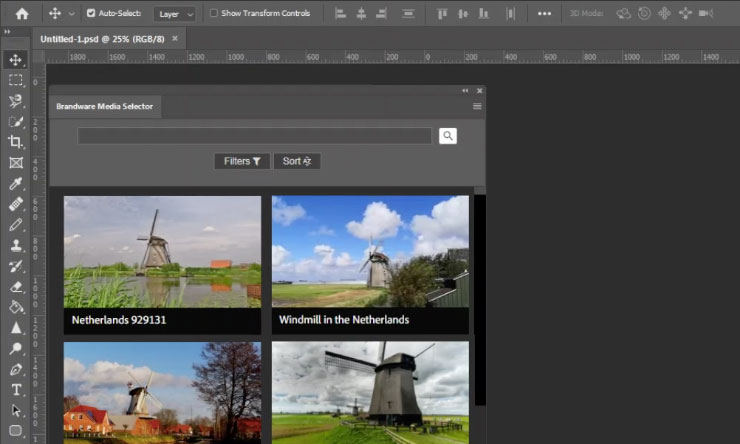Click Distribute horizontally icon in options bar
740x444 pixels.
coord(511,14)
